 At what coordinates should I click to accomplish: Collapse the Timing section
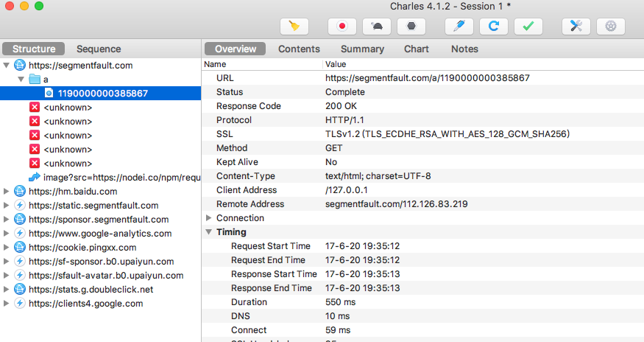[209, 232]
